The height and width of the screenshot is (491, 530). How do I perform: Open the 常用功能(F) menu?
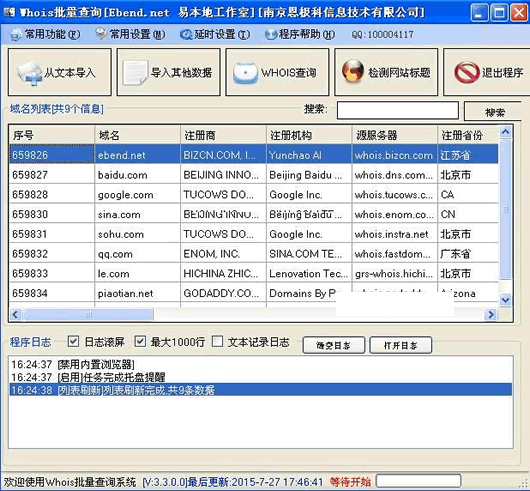(45, 34)
